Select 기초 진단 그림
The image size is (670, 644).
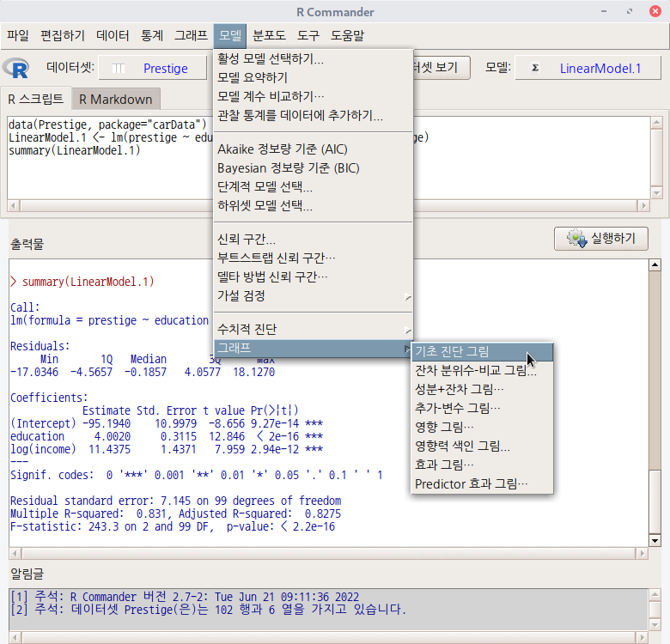click(x=482, y=351)
